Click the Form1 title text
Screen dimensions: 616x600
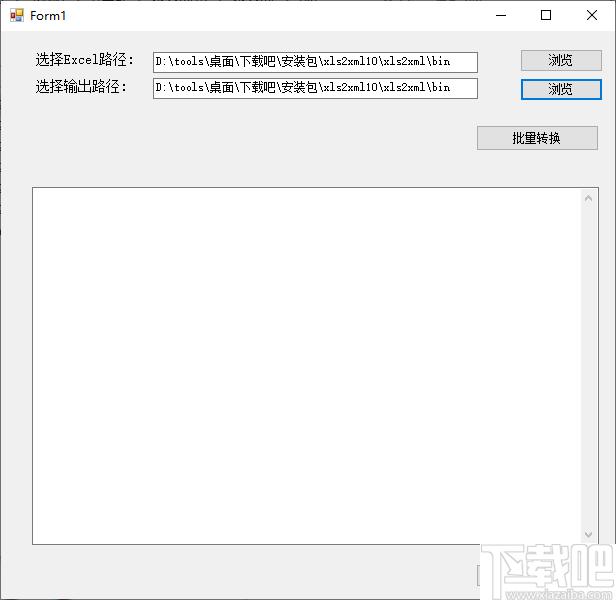(48, 16)
